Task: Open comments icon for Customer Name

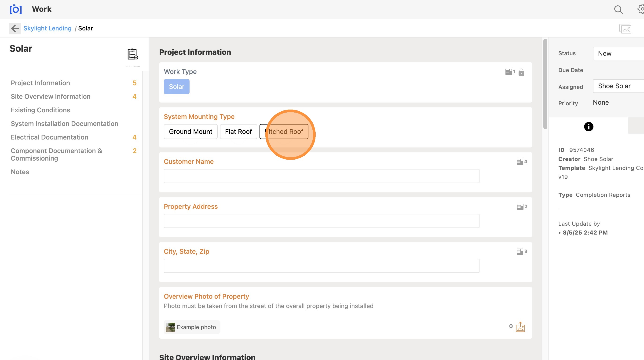Action: point(522,162)
